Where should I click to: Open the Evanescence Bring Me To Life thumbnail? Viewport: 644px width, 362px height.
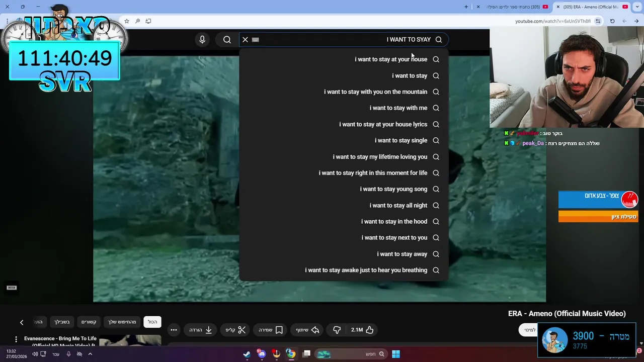pyautogui.click(x=130, y=341)
